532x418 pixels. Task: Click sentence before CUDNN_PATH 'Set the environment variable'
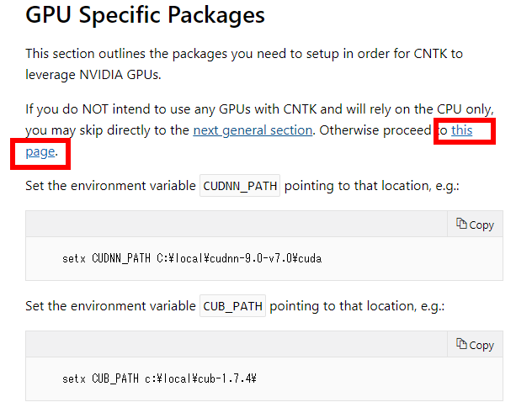110,186
